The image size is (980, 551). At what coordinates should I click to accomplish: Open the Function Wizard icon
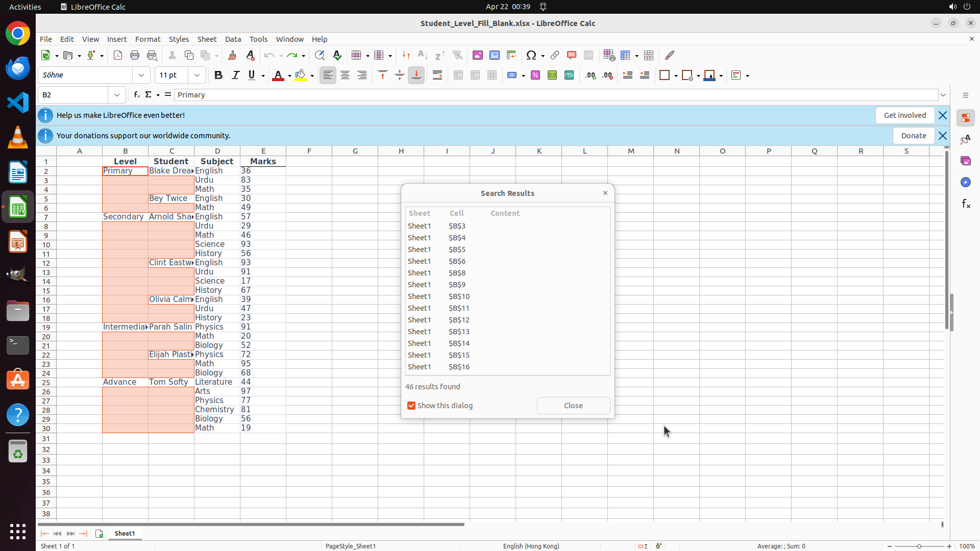[x=136, y=95]
